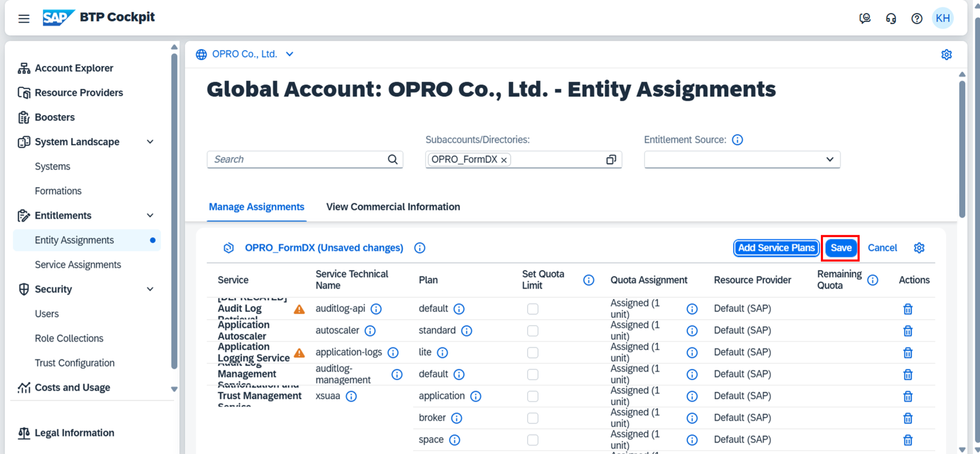Screen dimensions: 980x454
Task: Click the feedback chat icon in header
Action: 865,18
